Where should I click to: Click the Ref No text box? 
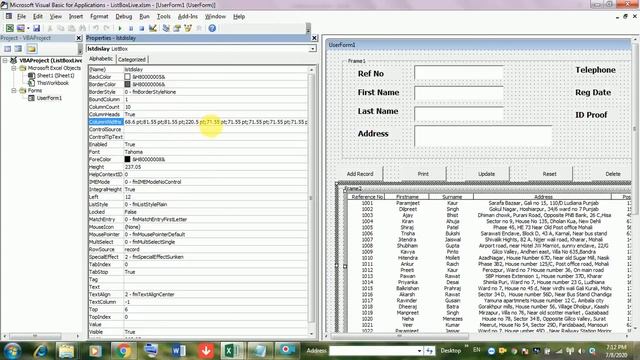pos(459,74)
